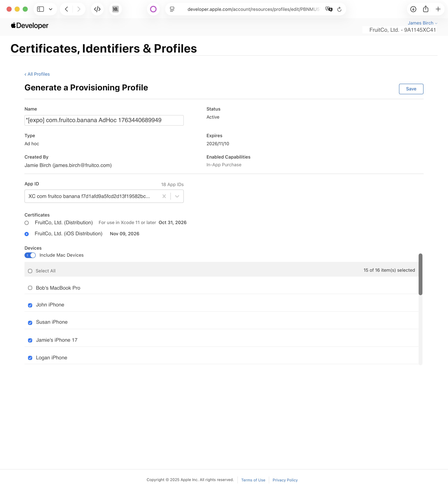Clear the selected App ID
448x494 pixels.
coord(164,196)
